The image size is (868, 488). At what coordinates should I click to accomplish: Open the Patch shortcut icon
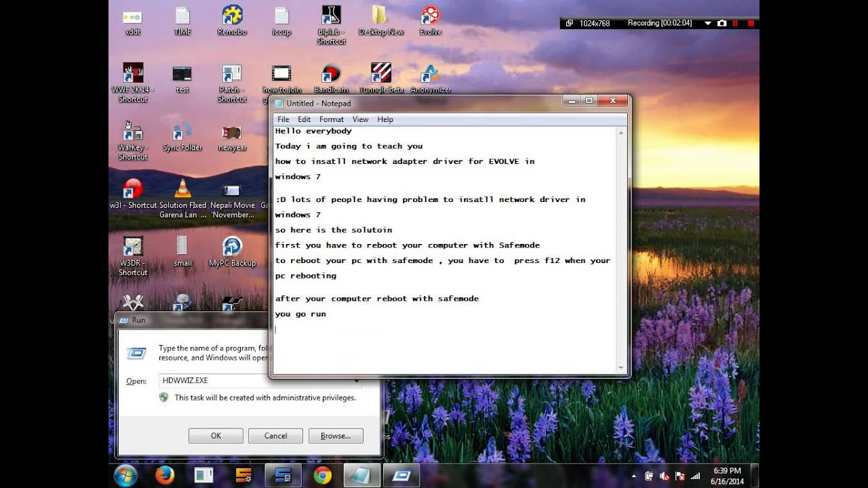point(232,83)
